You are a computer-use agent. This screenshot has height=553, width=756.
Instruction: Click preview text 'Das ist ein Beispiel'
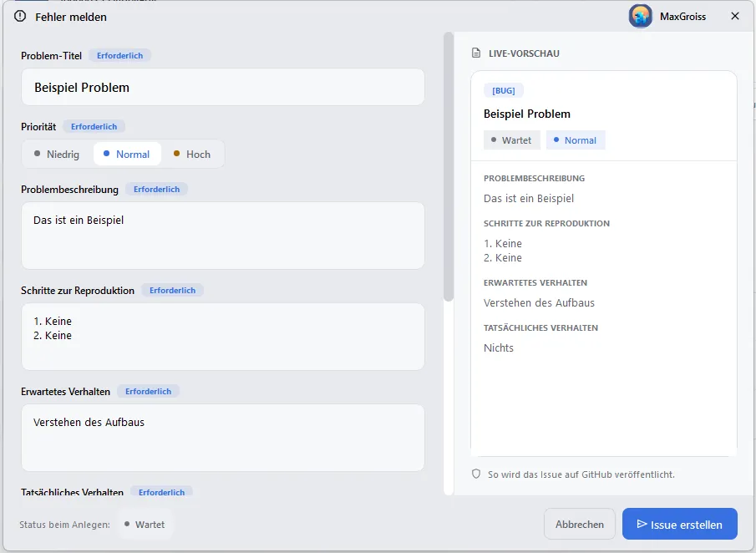click(529, 199)
